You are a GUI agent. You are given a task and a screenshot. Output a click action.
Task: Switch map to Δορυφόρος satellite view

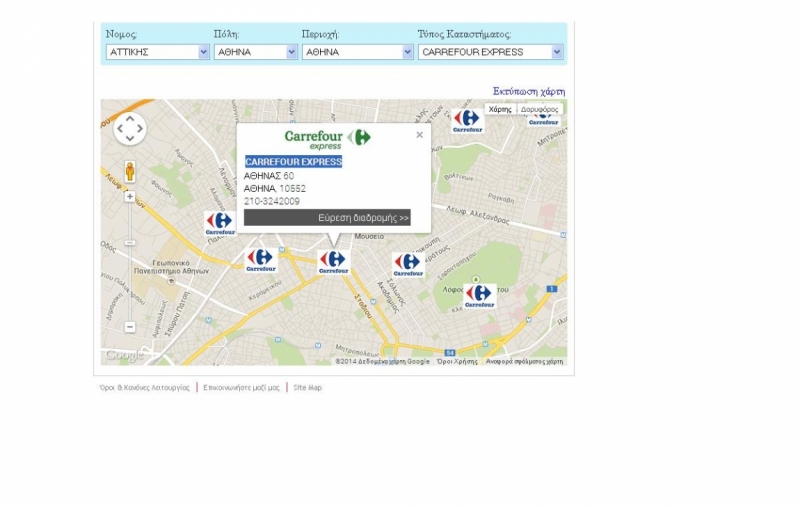coord(539,109)
